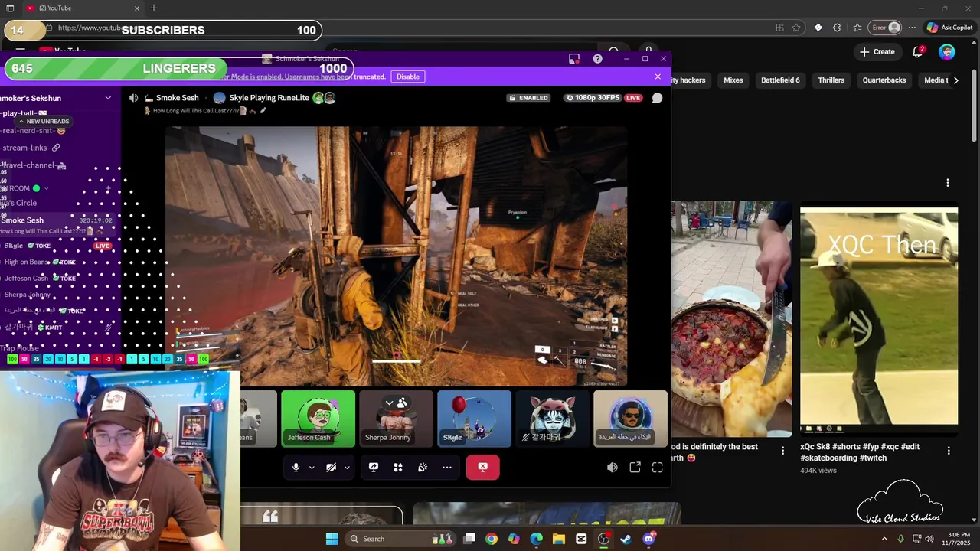Select Thrillers filter chip
This screenshot has height=551, width=980.
pos(831,80)
